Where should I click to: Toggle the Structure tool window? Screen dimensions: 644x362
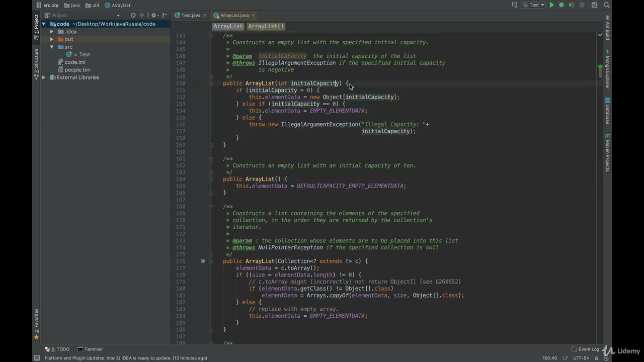[36, 61]
